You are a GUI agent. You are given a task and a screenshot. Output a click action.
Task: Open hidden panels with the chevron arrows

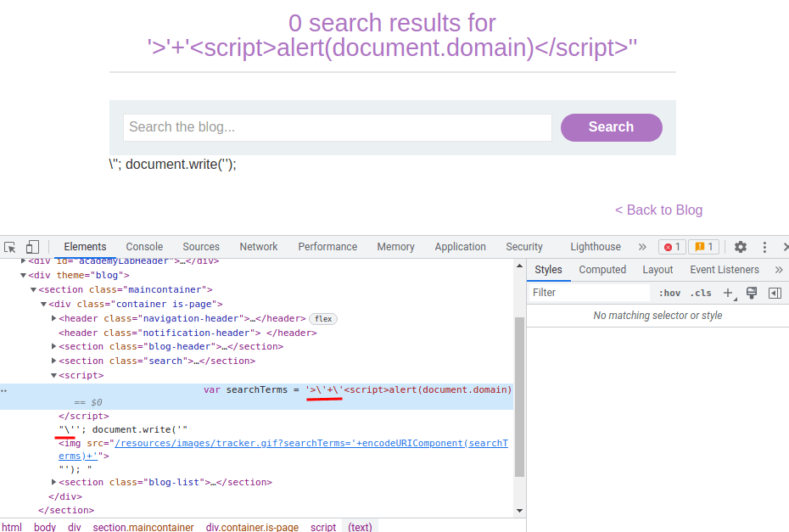pyautogui.click(x=642, y=247)
